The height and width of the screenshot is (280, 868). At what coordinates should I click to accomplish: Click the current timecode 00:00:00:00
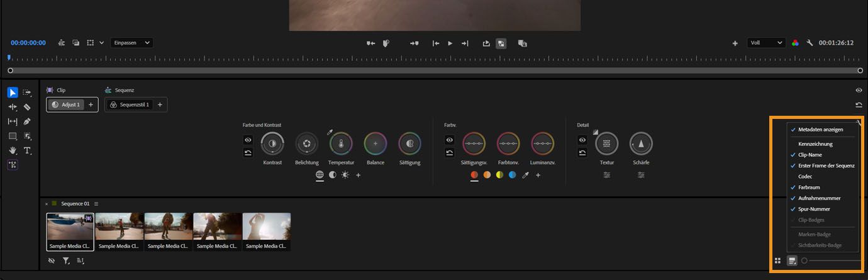[28, 43]
